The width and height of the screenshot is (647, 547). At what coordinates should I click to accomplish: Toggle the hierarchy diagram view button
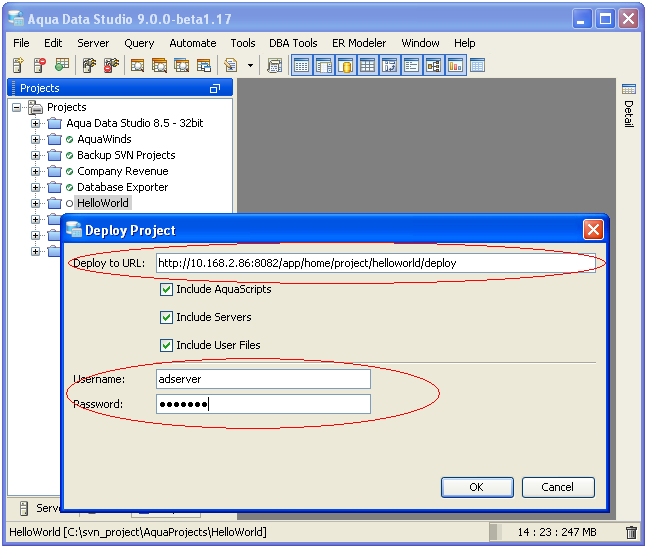click(433, 66)
